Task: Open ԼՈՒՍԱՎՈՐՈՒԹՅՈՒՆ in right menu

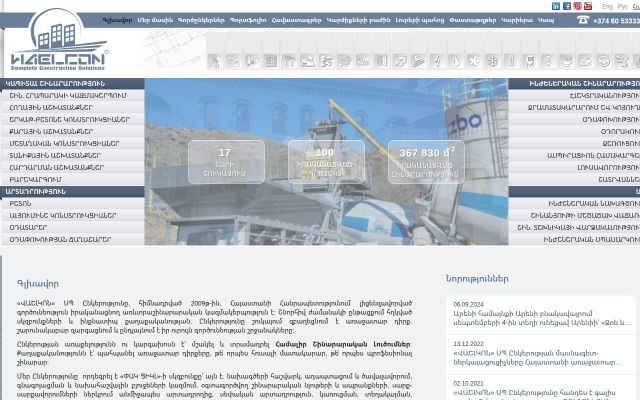Action: [574, 167]
